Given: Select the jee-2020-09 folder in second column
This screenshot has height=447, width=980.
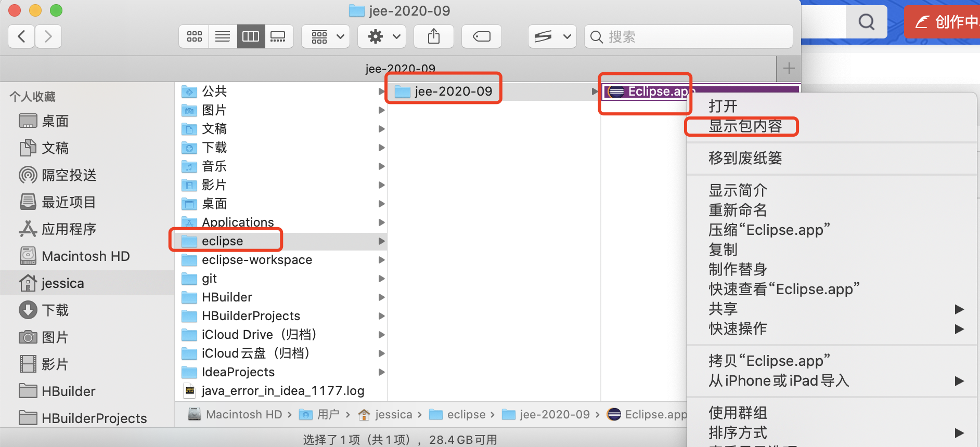Looking at the screenshot, I should [494, 91].
